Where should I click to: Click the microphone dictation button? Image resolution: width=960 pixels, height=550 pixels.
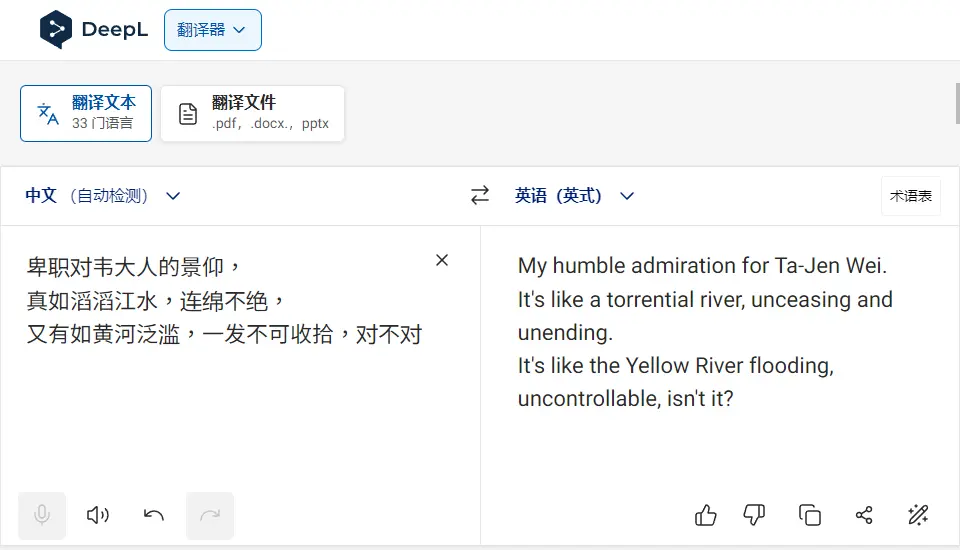click(42, 515)
